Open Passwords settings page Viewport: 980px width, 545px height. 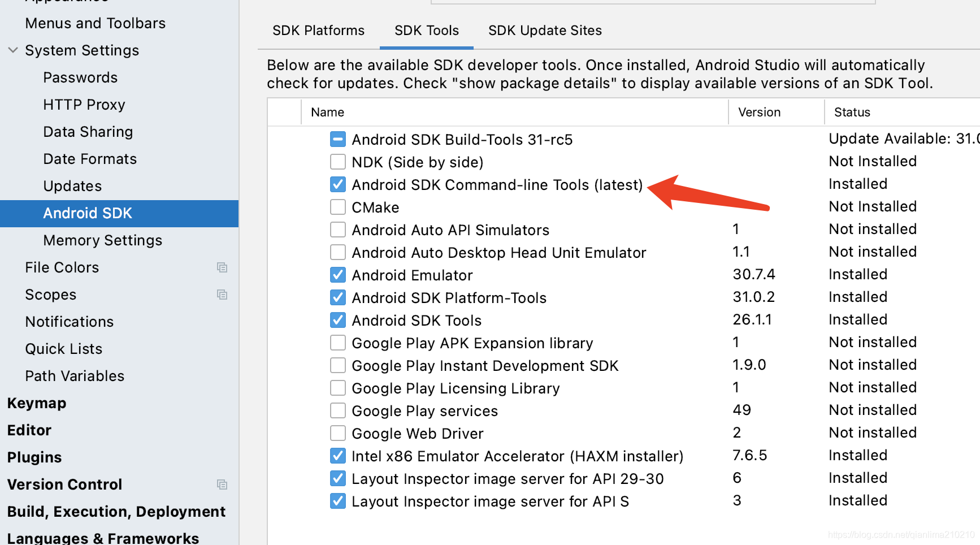80,77
